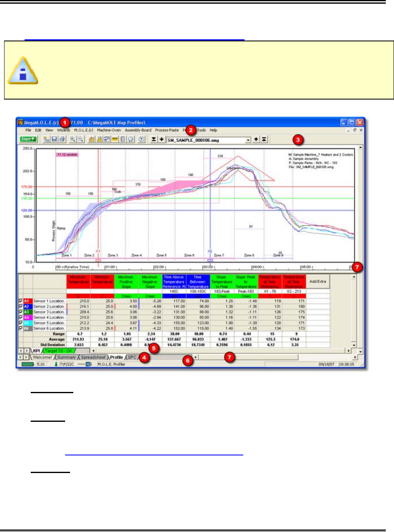The image size is (394, 532).
Task: Toggle Sensor 4 Location checkbox
Action: (x=21, y=317)
